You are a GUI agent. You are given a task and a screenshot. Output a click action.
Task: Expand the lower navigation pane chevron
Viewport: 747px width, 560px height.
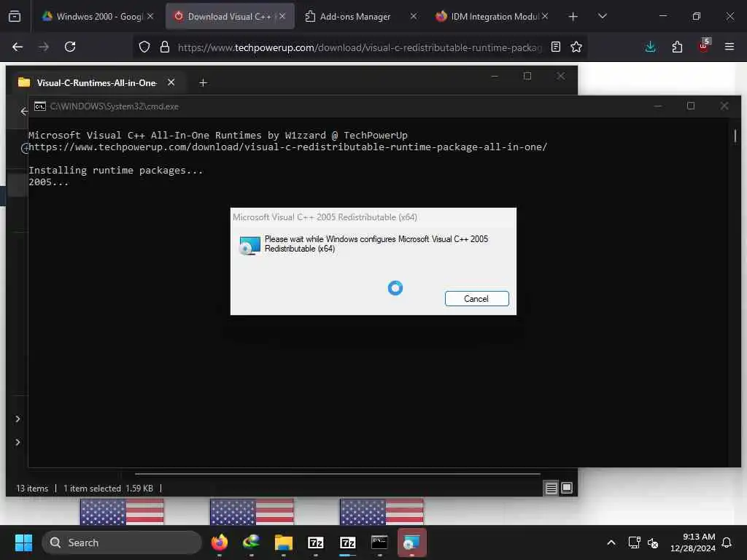(x=18, y=442)
